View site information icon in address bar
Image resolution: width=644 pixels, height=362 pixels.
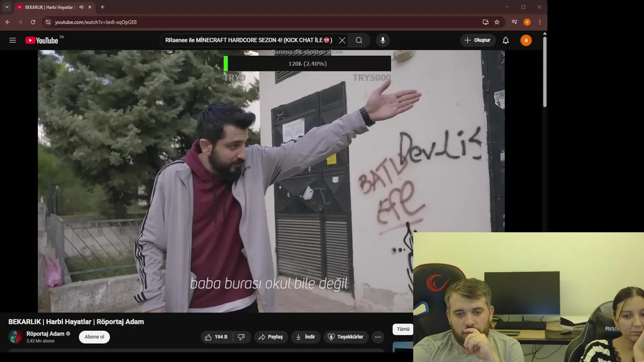[48, 22]
